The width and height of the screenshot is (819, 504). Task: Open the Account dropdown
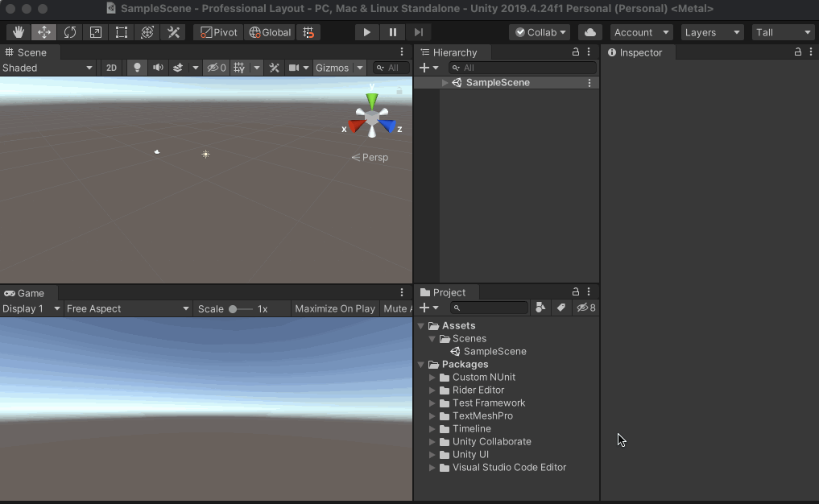[x=641, y=32]
